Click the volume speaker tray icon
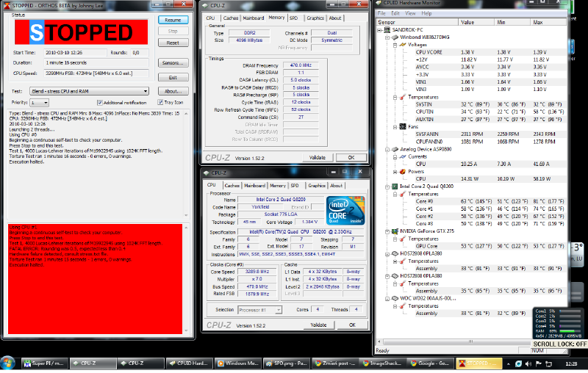588x373 pixels. 528,363
